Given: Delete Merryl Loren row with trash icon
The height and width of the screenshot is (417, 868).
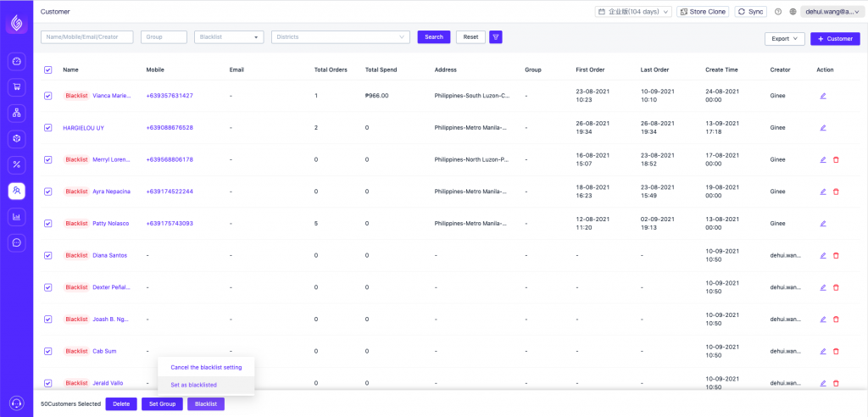Looking at the screenshot, I should point(836,159).
